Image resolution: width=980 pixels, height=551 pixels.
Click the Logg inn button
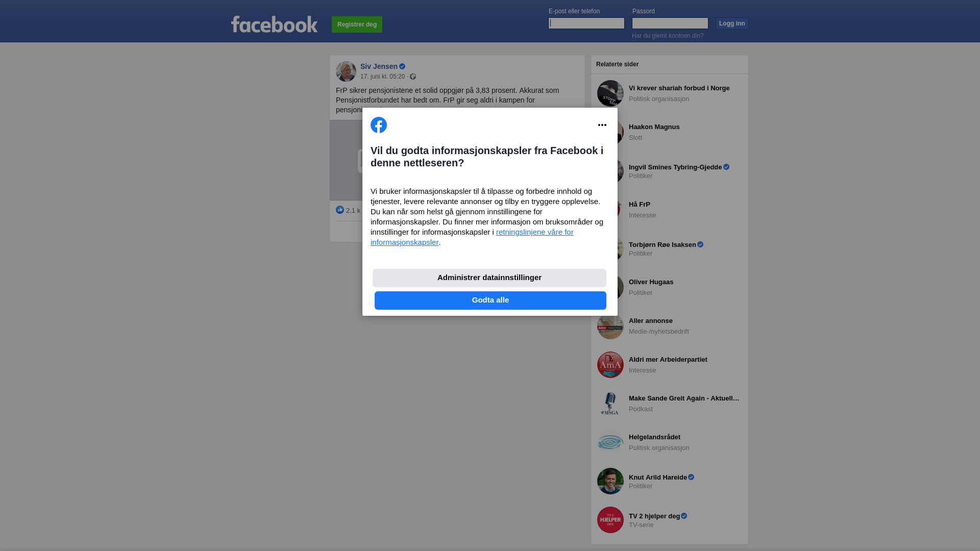tap(732, 23)
